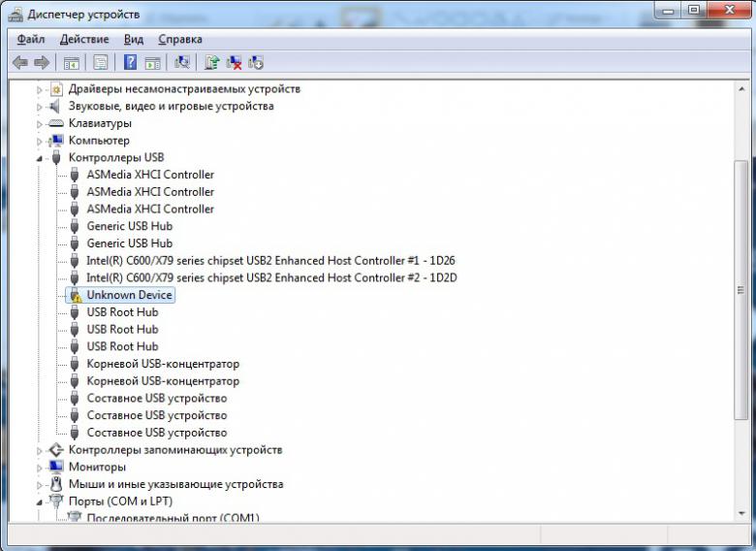Viewport: 756px width, 551px height.
Task: Select the Контроллеры USB category label
Action: click(x=116, y=157)
